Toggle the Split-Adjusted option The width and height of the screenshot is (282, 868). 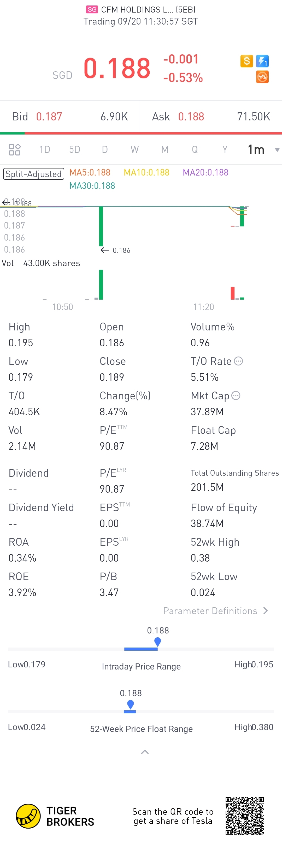34,174
